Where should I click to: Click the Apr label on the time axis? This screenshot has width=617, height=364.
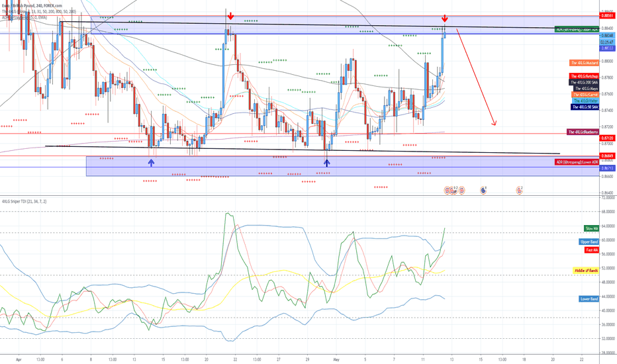(19, 359)
